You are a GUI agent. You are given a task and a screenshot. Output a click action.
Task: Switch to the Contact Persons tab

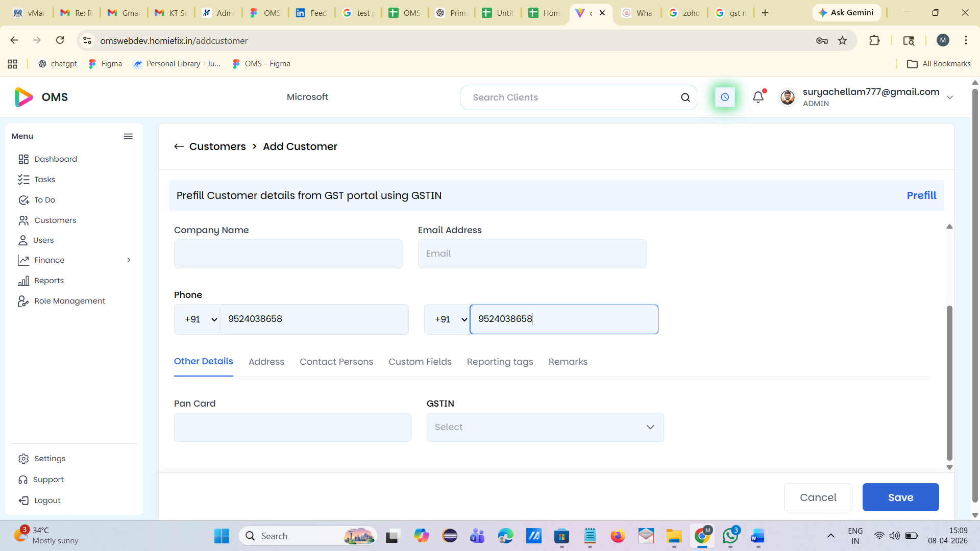(x=336, y=362)
